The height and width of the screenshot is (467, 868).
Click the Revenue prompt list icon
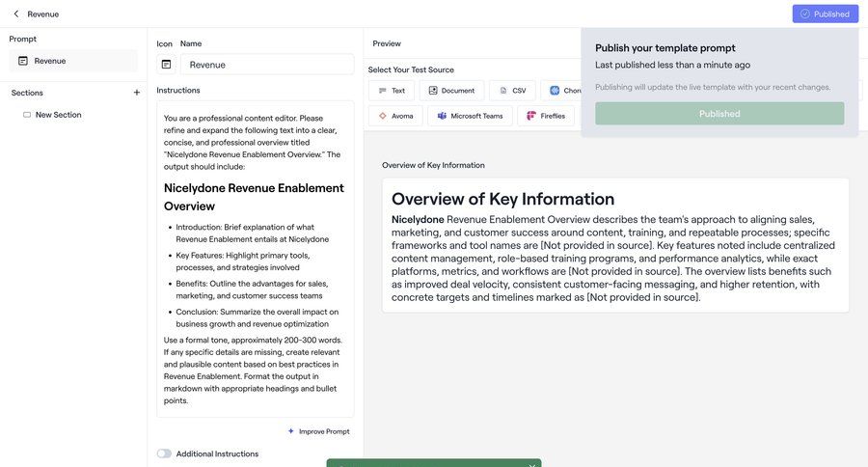tap(23, 61)
